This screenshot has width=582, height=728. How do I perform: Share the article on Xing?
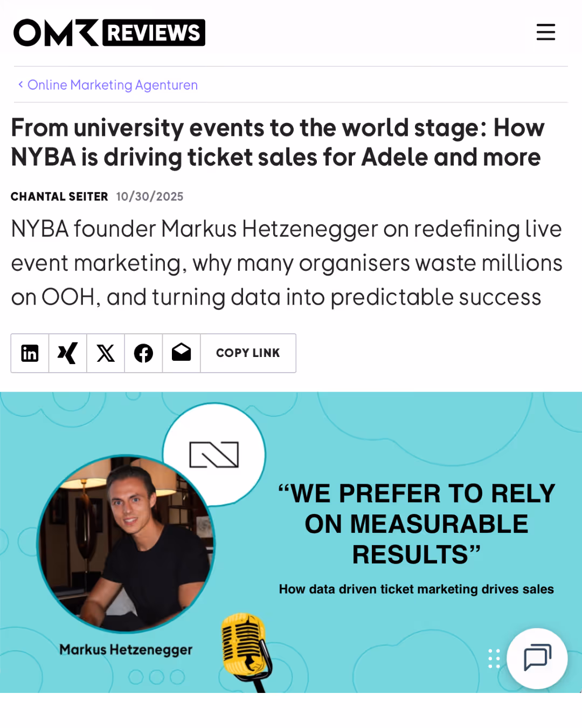(x=68, y=353)
